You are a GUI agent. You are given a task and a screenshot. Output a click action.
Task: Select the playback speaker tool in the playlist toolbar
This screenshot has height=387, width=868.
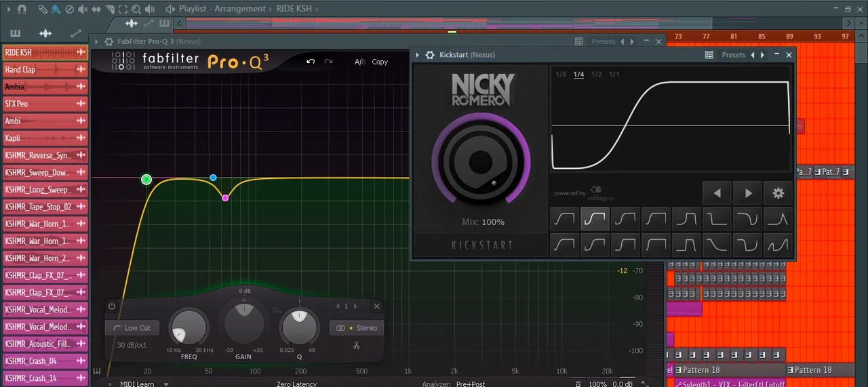pos(150,9)
